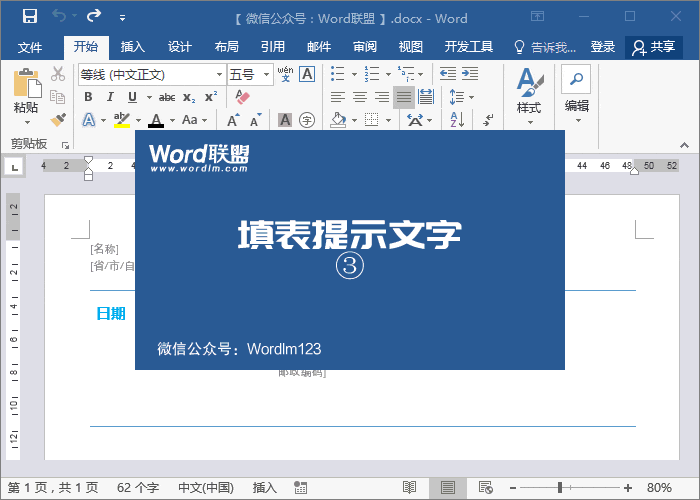Click the 登录 sign-in button
This screenshot has width=700, height=500.
pos(603,47)
